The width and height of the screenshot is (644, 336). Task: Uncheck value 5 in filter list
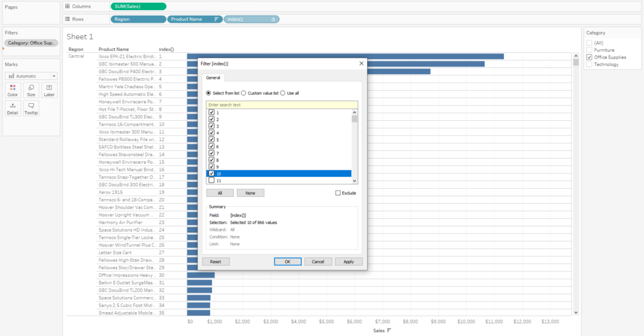[x=211, y=139]
